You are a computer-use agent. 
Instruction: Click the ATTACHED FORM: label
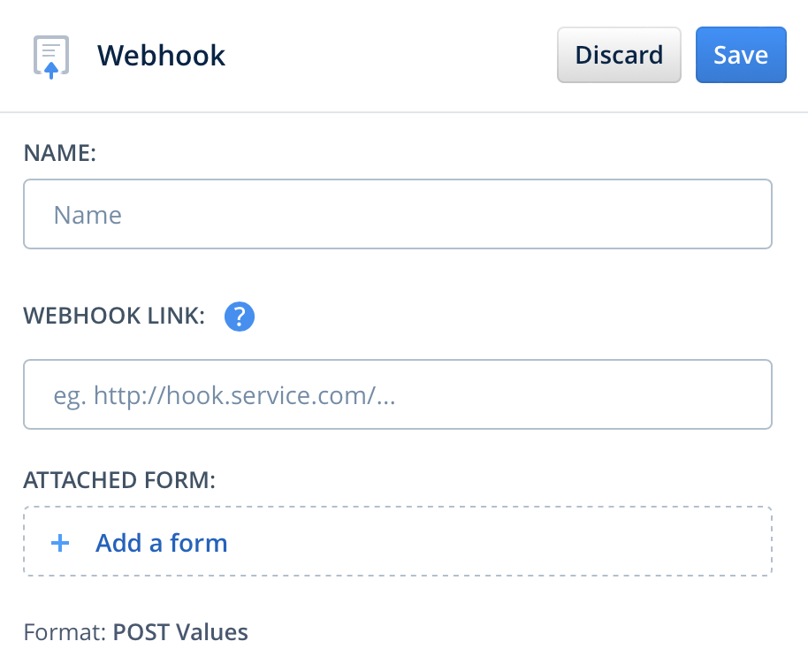[x=119, y=480]
